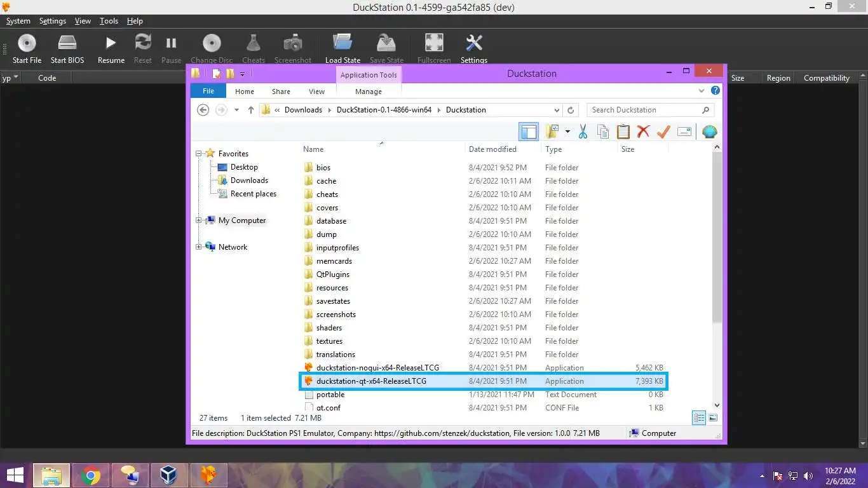Sort files by Date modified column

pos(492,149)
